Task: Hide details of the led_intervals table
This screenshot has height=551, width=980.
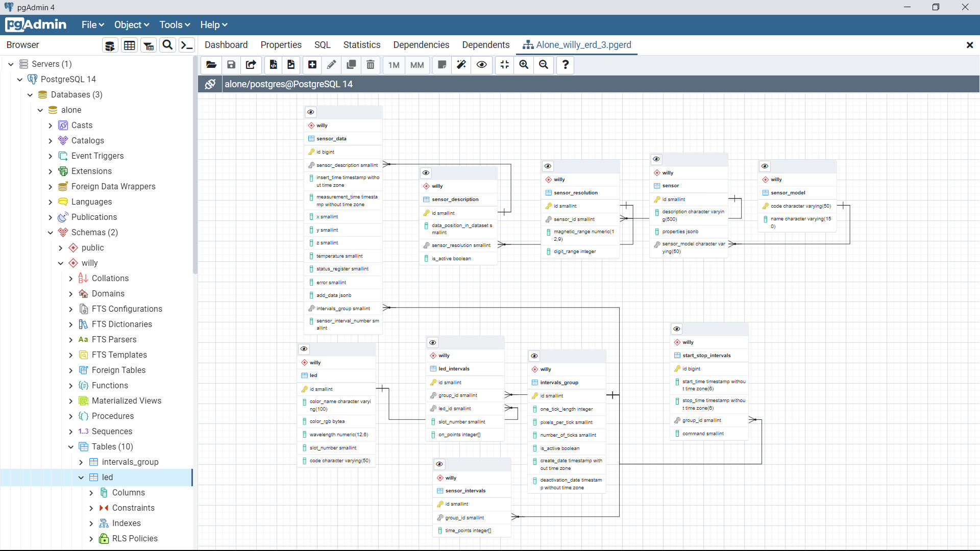Action: (432, 342)
